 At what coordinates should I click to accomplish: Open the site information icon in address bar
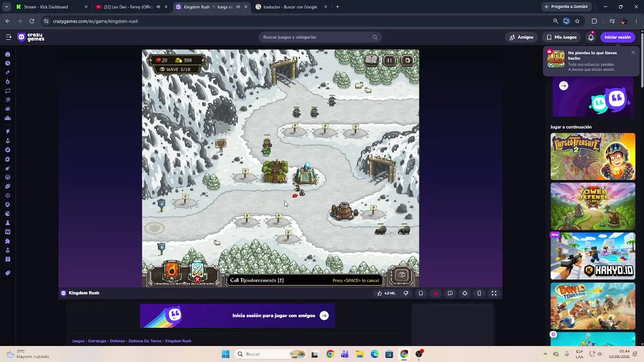click(46, 21)
